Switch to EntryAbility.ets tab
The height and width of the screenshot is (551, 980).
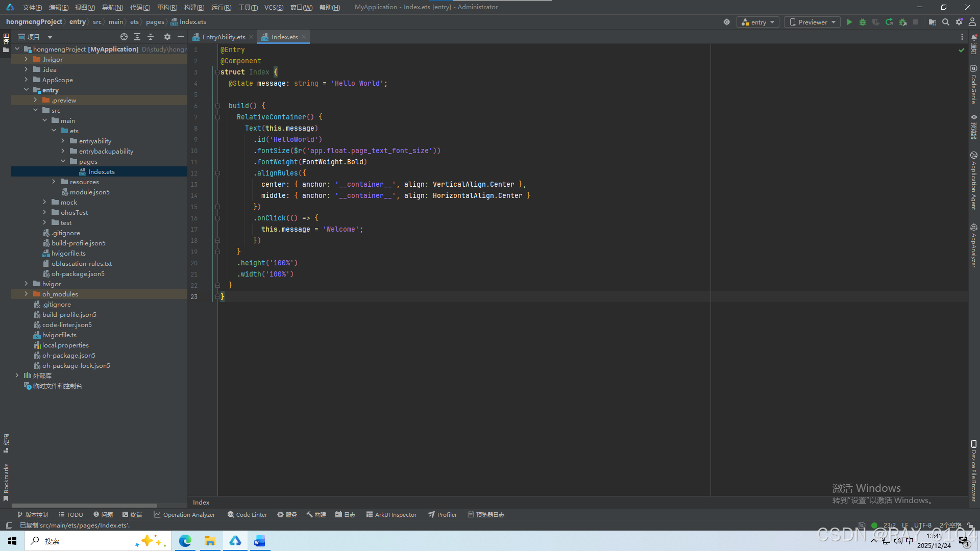223,37
